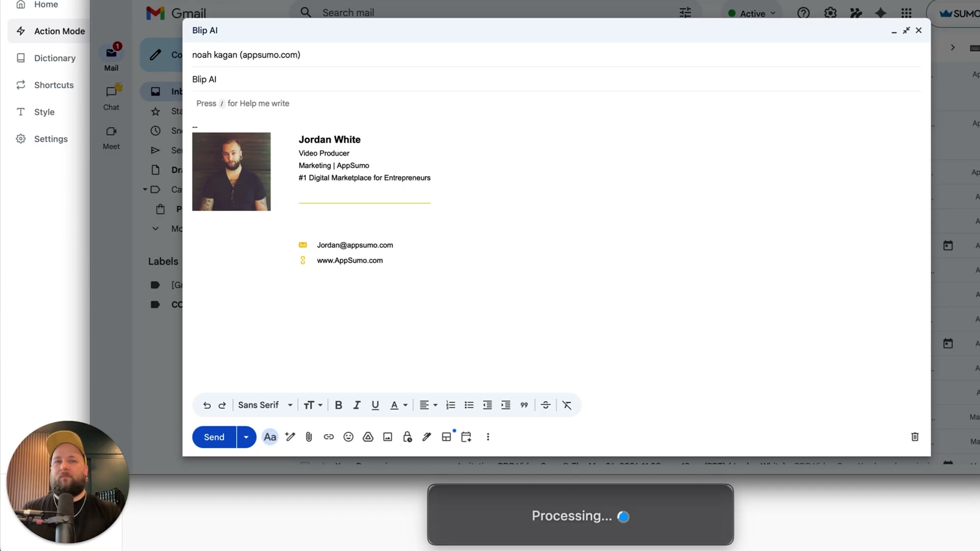This screenshot has width=980, height=551.
Task: Discard the draft with the trash icon
Action: coord(915,437)
